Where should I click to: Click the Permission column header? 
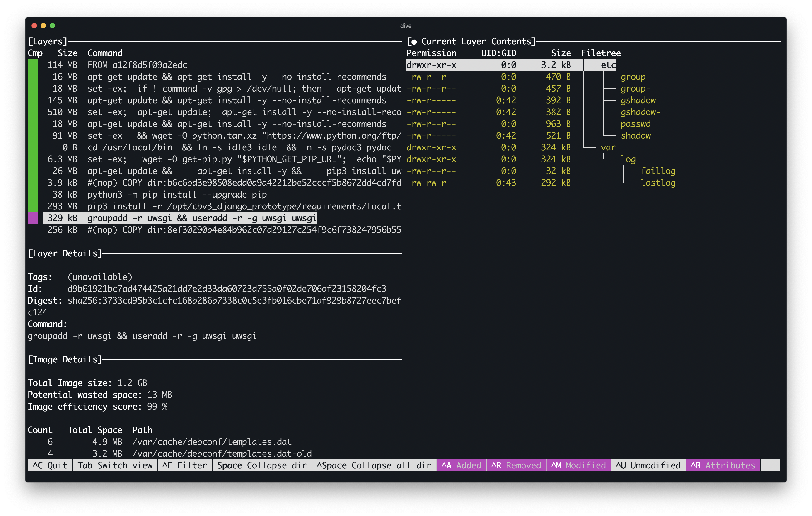pyautogui.click(x=431, y=53)
